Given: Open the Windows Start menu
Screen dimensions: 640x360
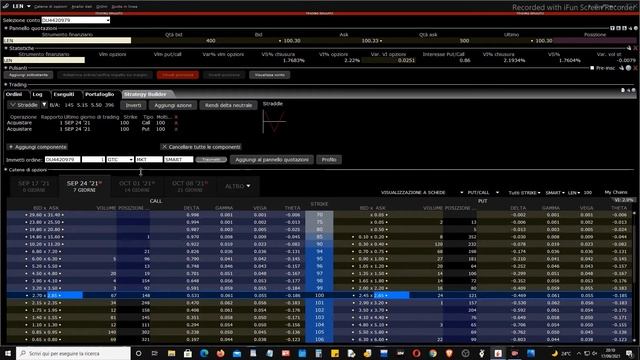Looking at the screenshot, I should (7, 353).
